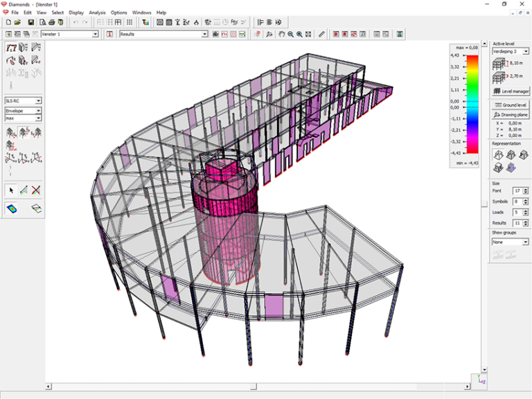Select the arrow pointer selection tool
This screenshot has width=532, height=399.
pyautogui.click(x=11, y=190)
